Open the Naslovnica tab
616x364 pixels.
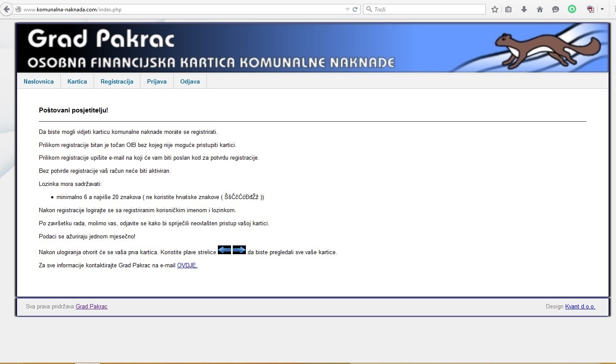pyautogui.click(x=38, y=81)
